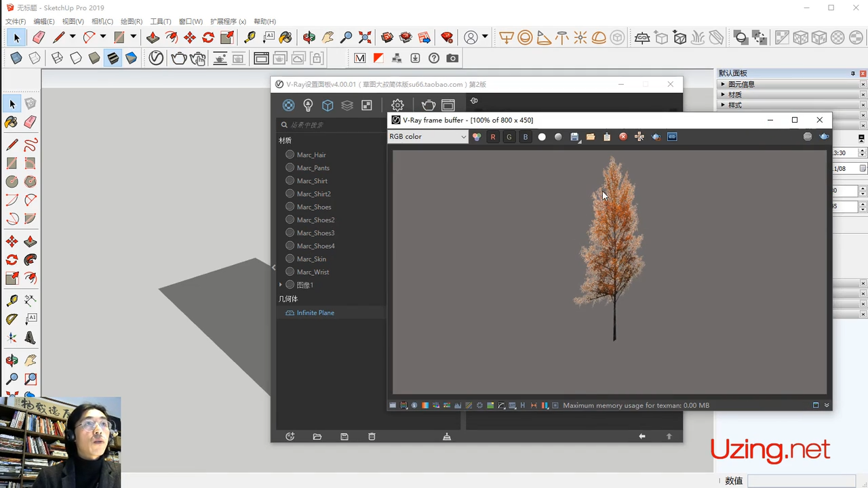Open V-Ray asset editor from toolbar
This screenshot has width=868, height=488.
click(156, 58)
